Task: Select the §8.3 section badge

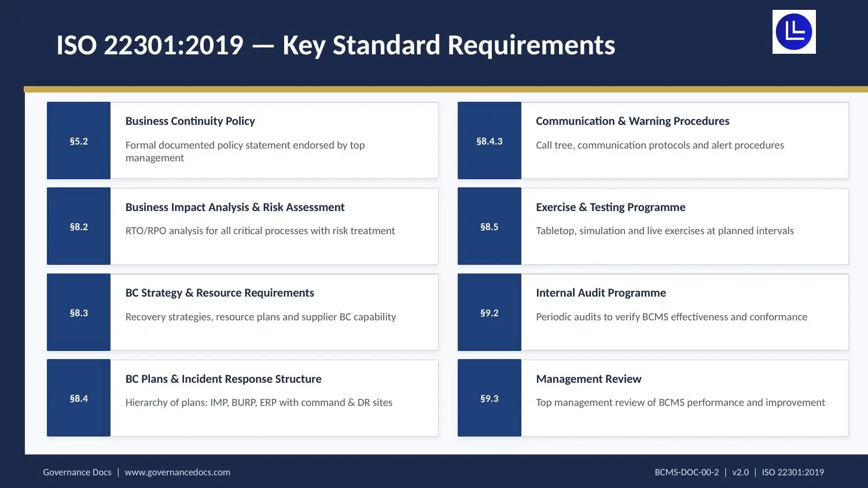Action: click(x=78, y=312)
